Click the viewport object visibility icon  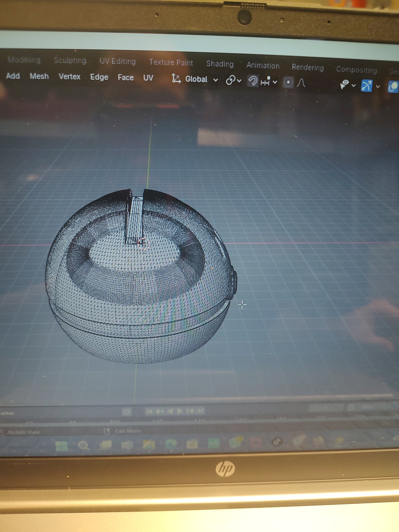click(345, 84)
